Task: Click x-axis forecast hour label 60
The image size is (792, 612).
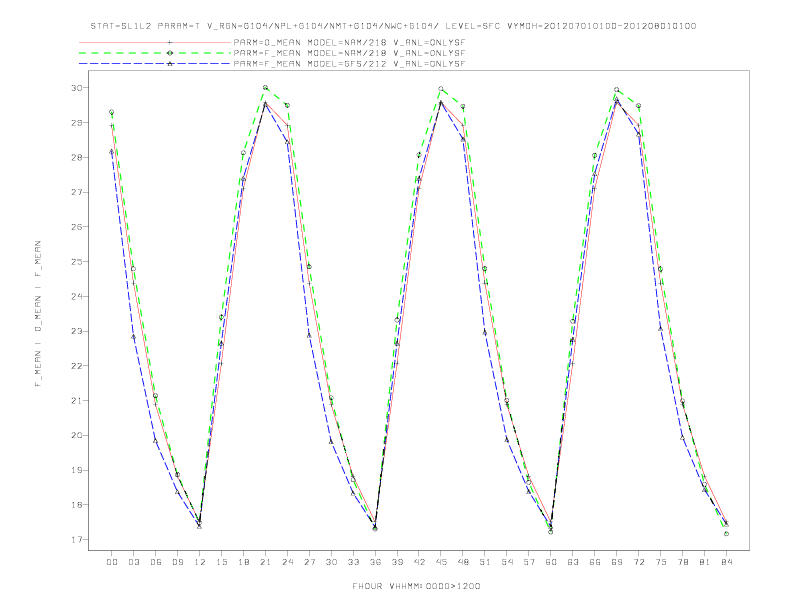Action: (551, 562)
